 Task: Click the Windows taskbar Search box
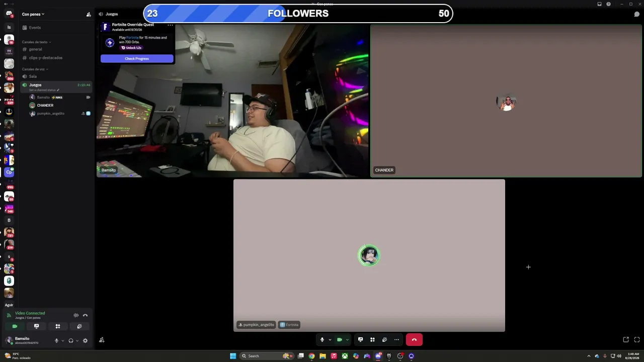267,356
